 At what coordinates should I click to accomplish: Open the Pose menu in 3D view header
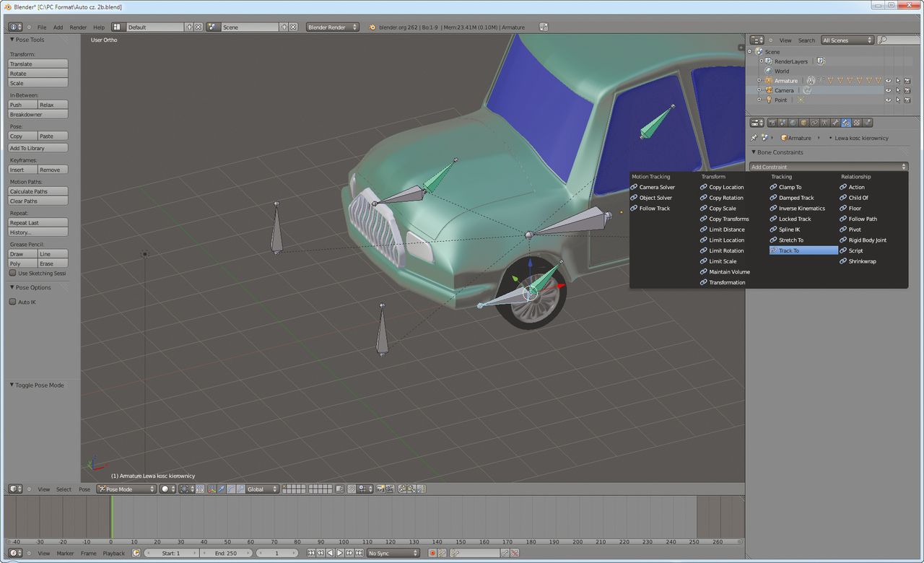click(x=84, y=489)
